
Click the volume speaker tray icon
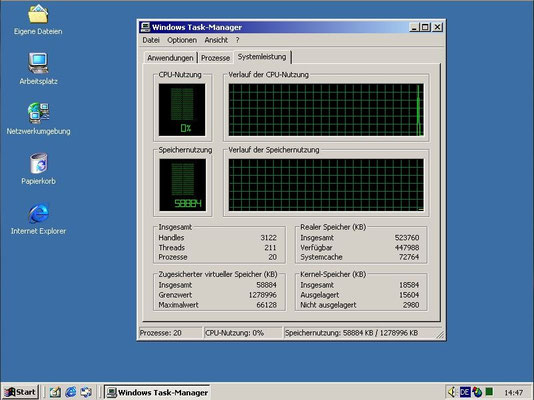452,392
